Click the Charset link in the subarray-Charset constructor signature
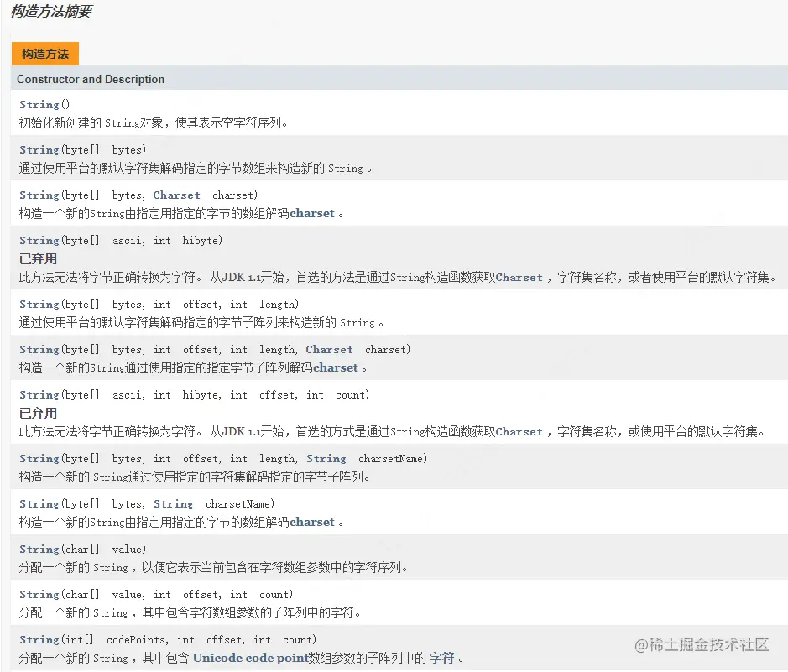 [329, 349]
